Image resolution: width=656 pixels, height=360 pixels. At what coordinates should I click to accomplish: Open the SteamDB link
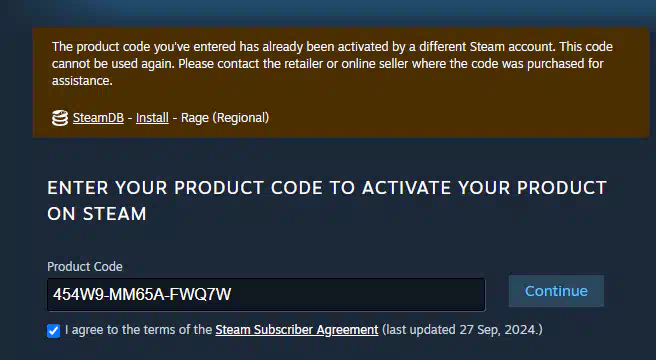[x=98, y=118]
